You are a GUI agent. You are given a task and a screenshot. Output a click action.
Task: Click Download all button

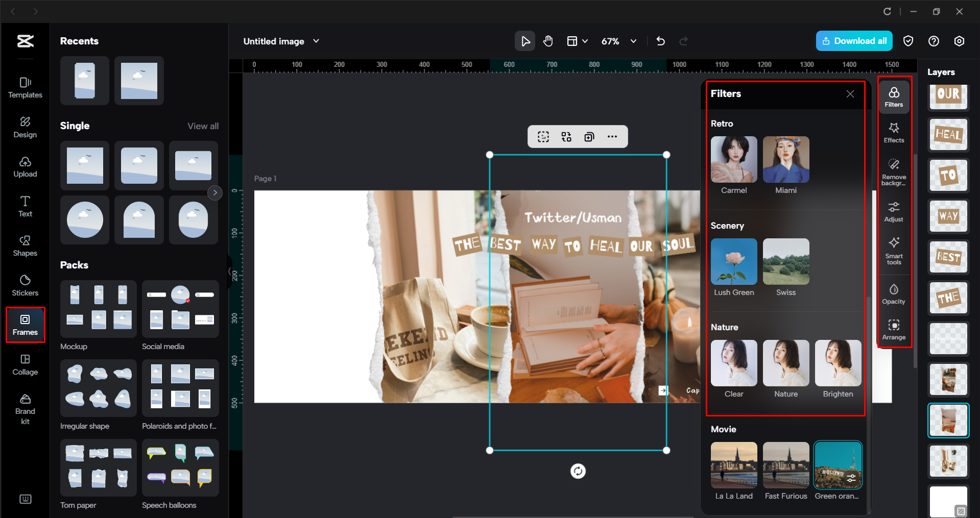pyautogui.click(x=854, y=41)
